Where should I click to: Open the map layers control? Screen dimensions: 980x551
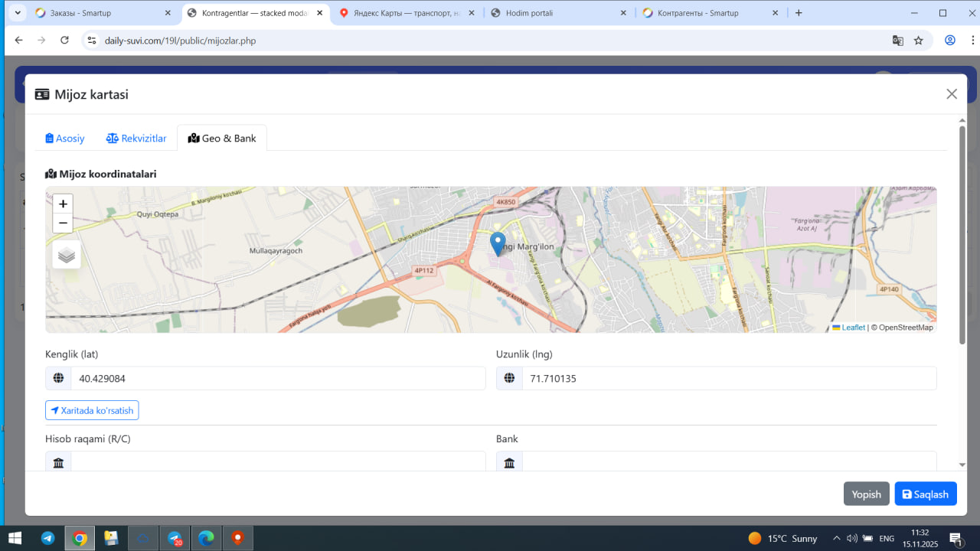[x=67, y=255]
